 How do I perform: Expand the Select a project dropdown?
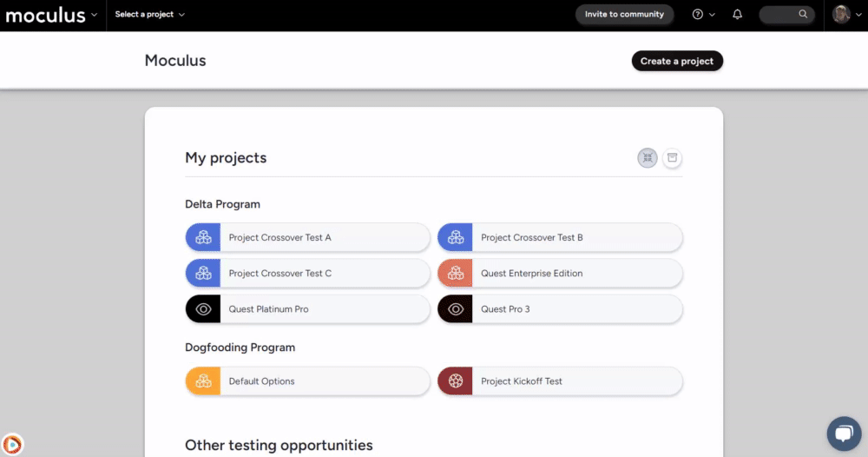[150, 15]
